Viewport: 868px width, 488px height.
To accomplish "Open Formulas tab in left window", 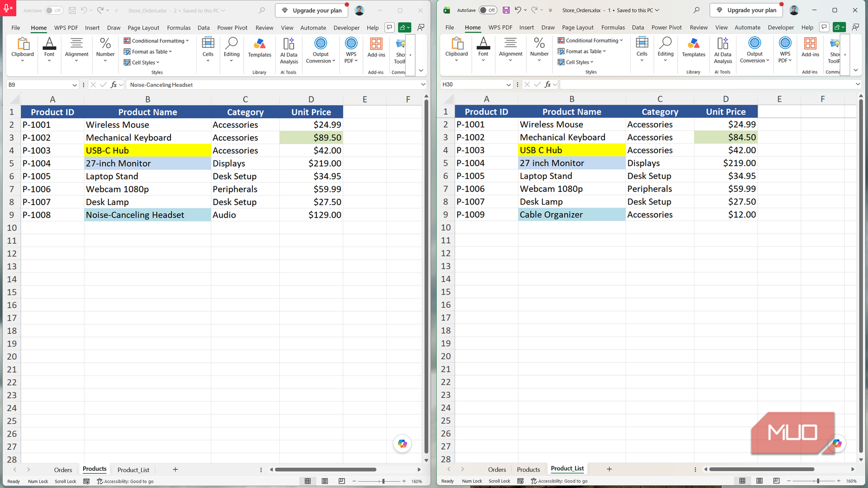I will click(x=179, y=28).
